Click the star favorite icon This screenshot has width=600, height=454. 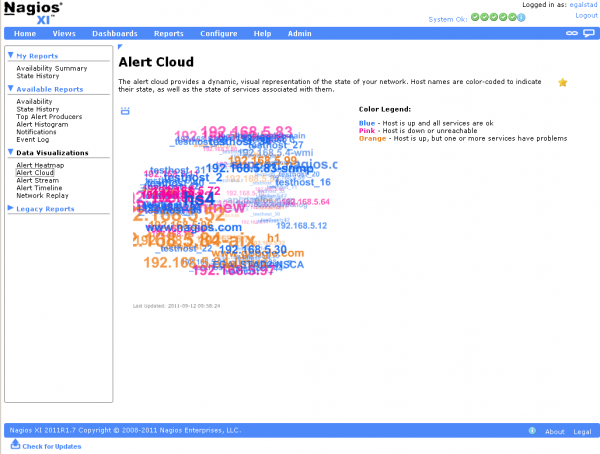[x=563, y=82]
